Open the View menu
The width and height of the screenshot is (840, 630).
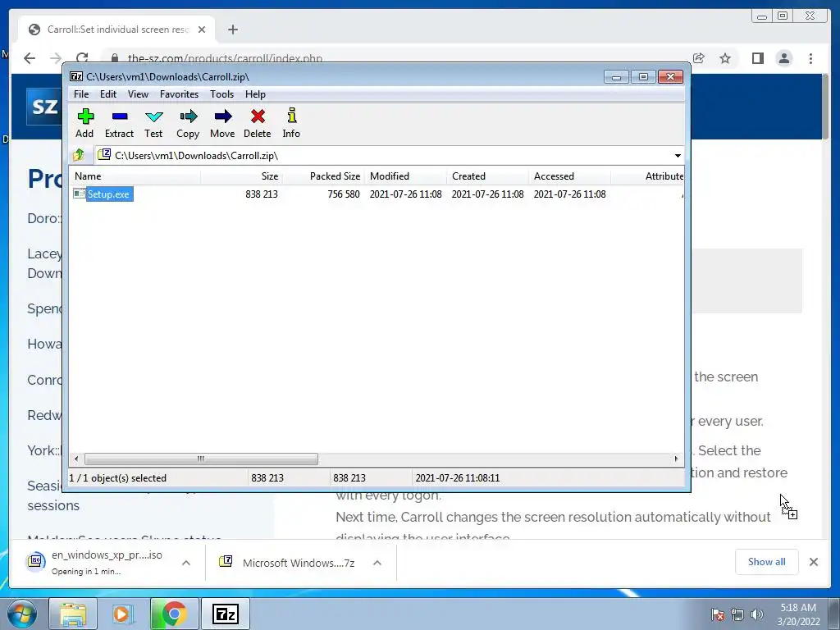click(x=138, y=94)
